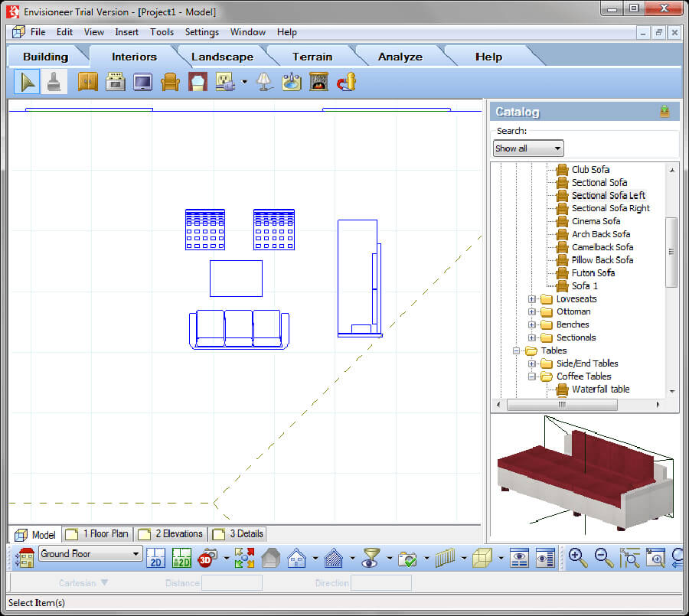Image resolution: width=689 pixels, height=616 pixels.
Task: Click the four colored arrows view icon
Action: pyautogui.click(x=245, y=558)
